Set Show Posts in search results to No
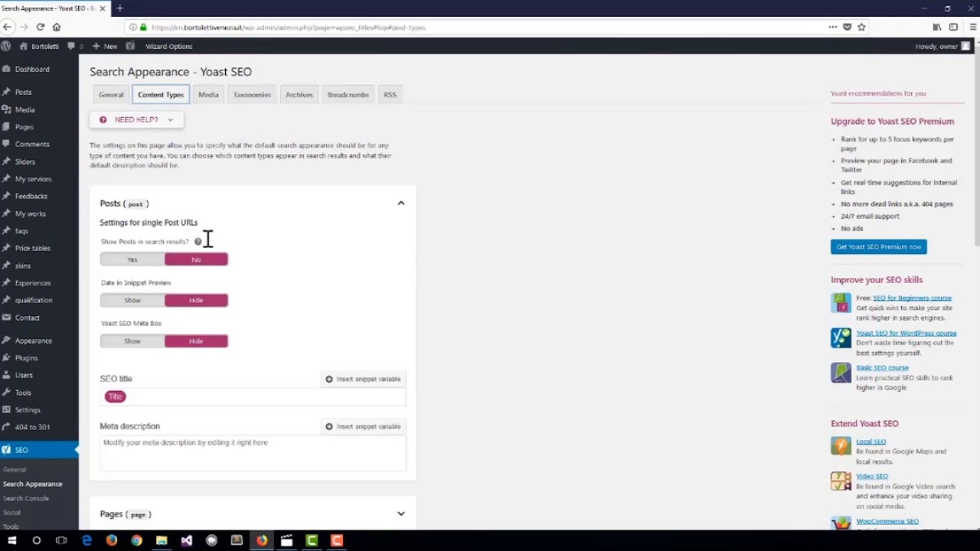980x551 pixels. click(196, 259)
